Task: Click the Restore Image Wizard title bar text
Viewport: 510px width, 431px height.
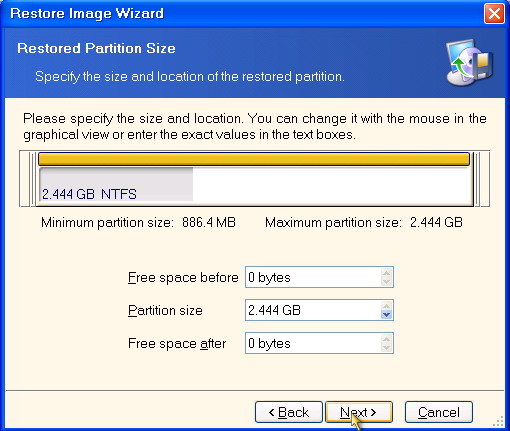Action: (87, 13)
